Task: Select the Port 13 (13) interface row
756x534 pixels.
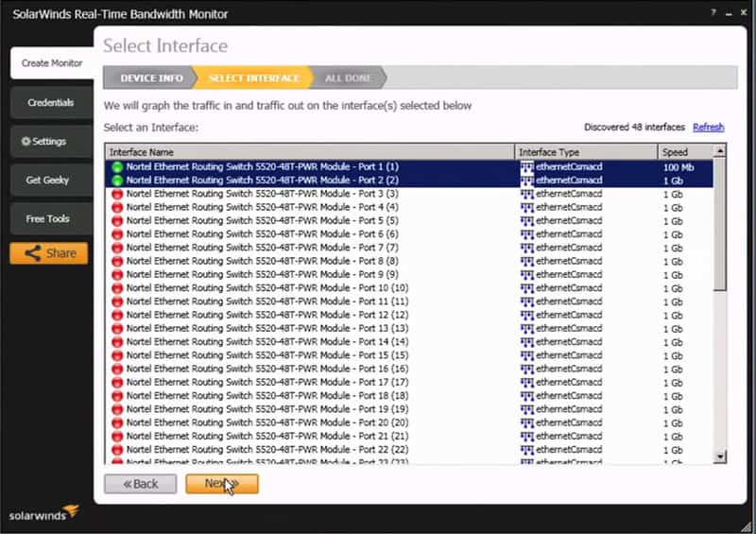Action: pyautogui.click(x=409, y=329)
